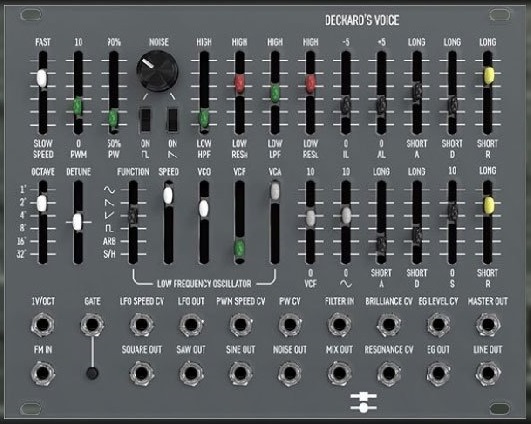The height and width of the screenshot is (424, 531).
Task: Click the RESH red resonance slider handle
Action: (239, 84)
